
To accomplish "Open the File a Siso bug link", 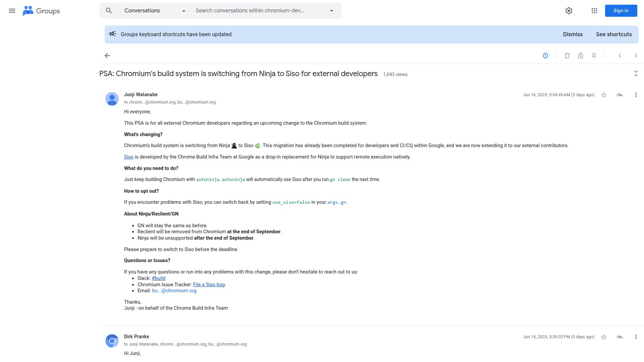I will [209, 285].
